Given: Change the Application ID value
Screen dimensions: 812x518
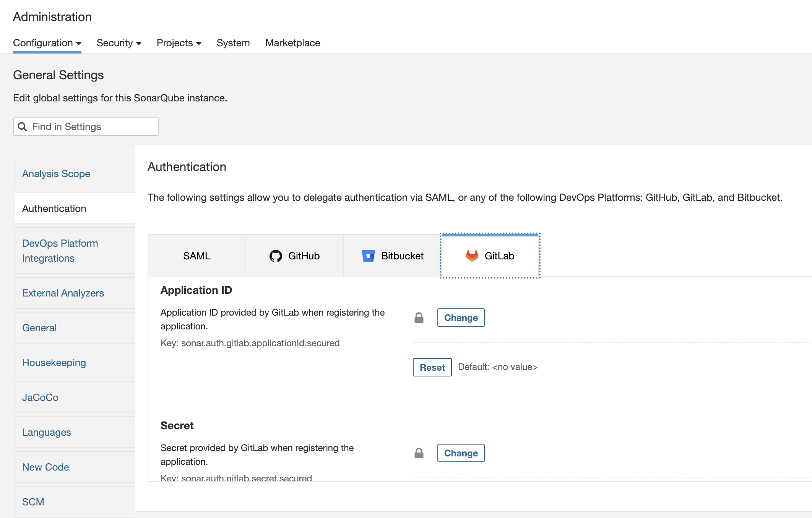Looking at the screenshot, I should click(461, 318).
